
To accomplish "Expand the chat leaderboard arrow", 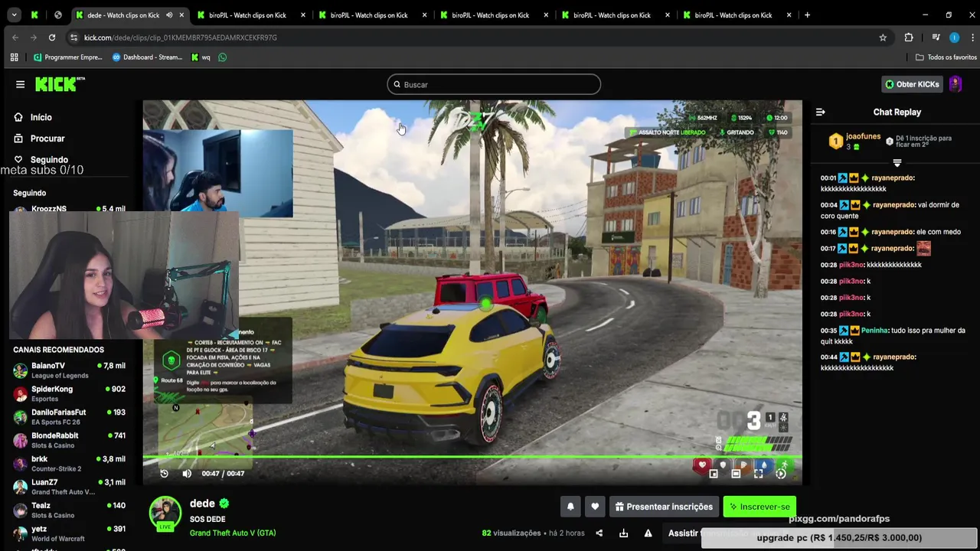I will [x=897, y=163].
